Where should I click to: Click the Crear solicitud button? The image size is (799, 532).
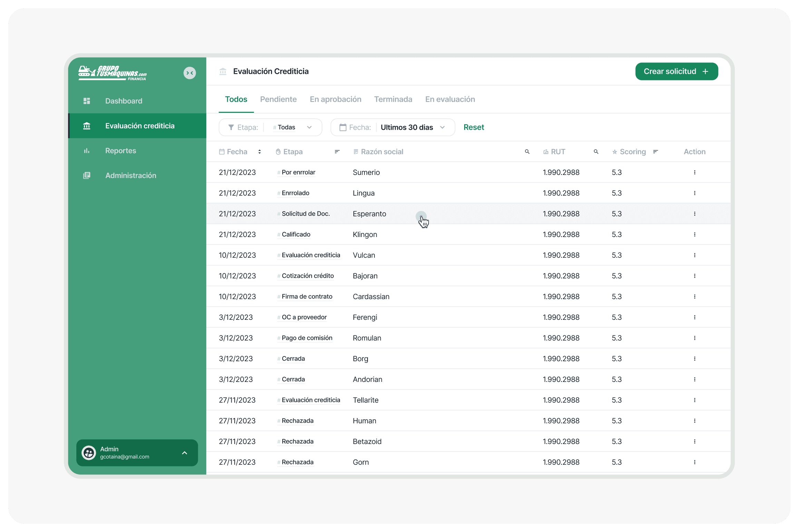click(x=676, y=71)
